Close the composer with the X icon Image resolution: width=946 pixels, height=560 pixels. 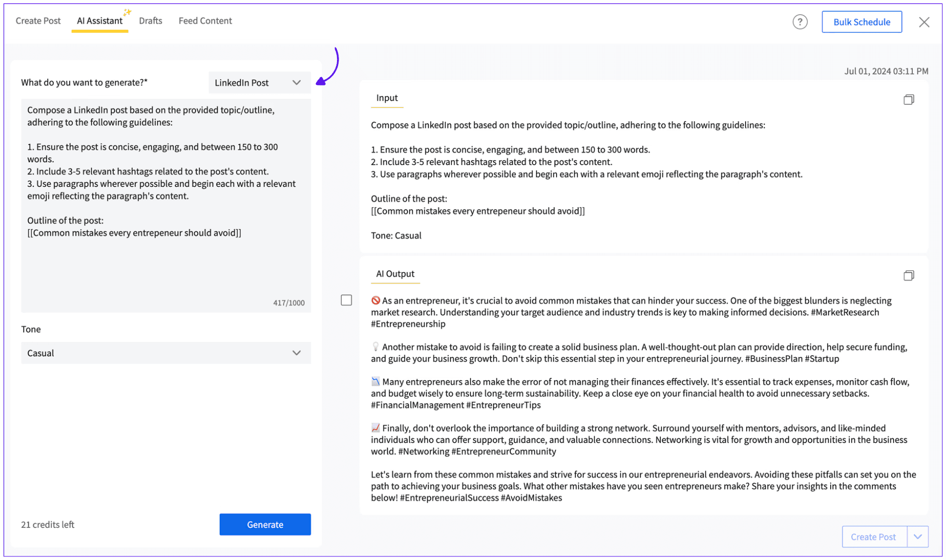(x=923, y=22)
